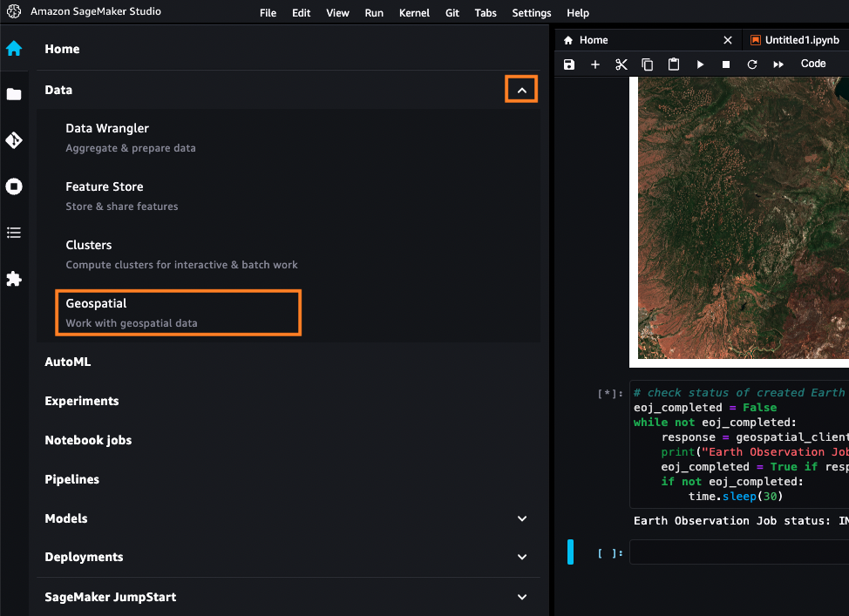Click the SageMaker Studio logo icon

pyautogui.click(x=14, y=11)
